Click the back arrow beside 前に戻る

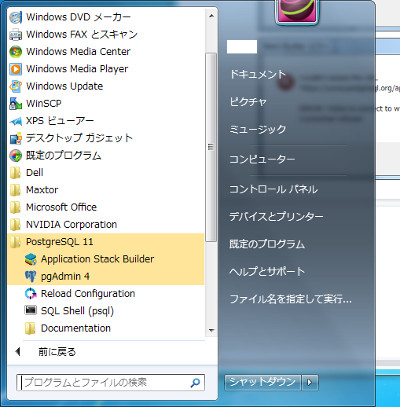click(18, 352)
